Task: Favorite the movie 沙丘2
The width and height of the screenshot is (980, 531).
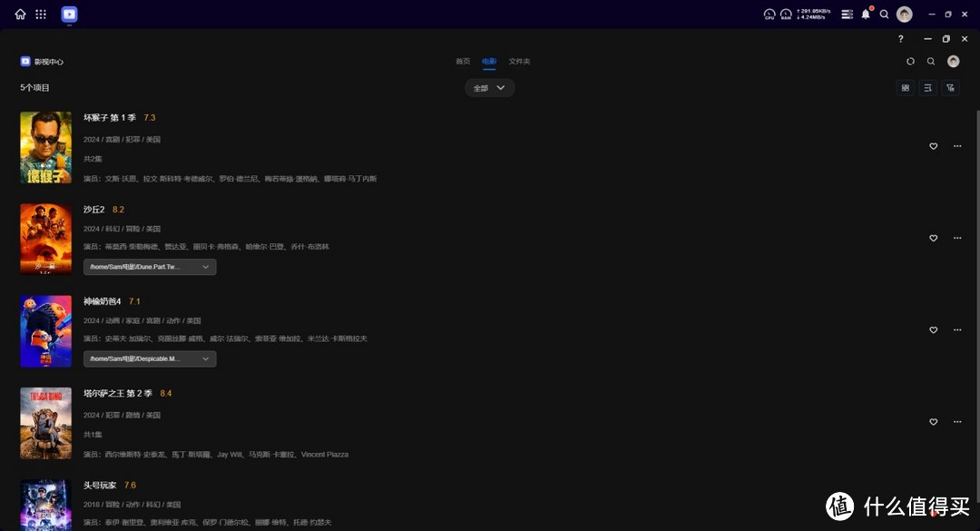Action: [x=933, y=238]
